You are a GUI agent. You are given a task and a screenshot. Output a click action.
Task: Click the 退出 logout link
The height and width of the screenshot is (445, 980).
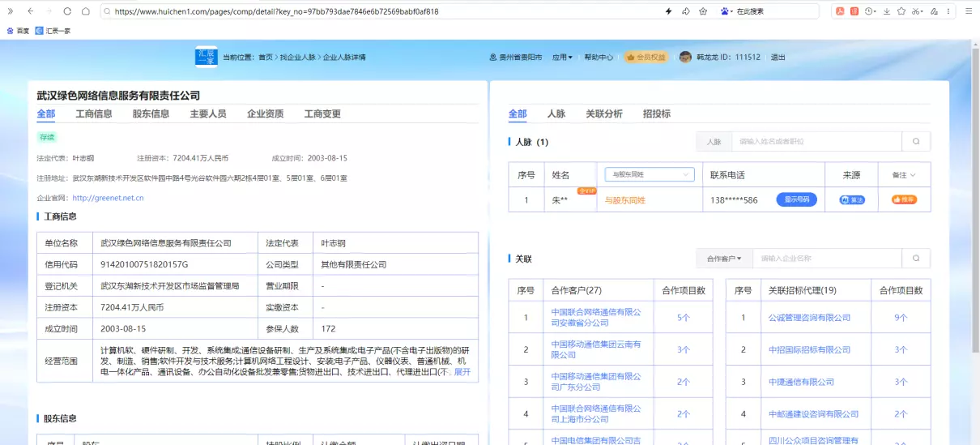pos(778,58)
